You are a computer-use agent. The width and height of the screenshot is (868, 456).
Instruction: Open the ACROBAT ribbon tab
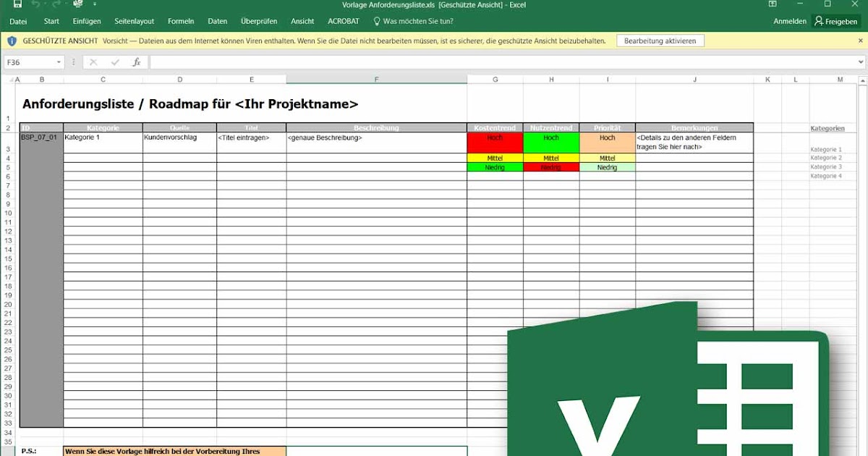(x=344, y=21)
